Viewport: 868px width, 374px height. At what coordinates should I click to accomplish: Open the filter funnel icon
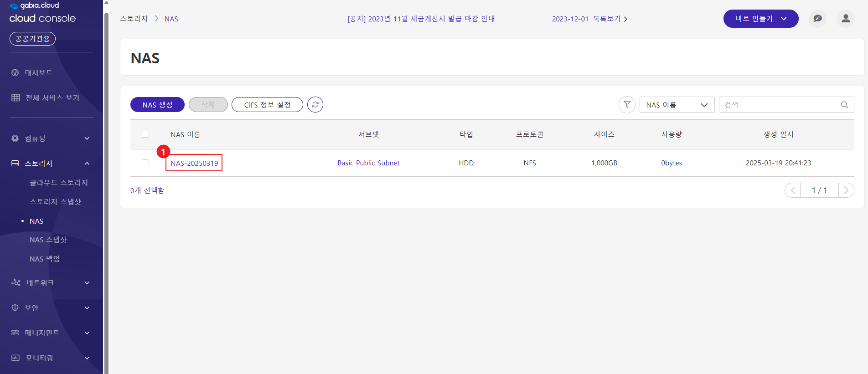tap(627, 105)
